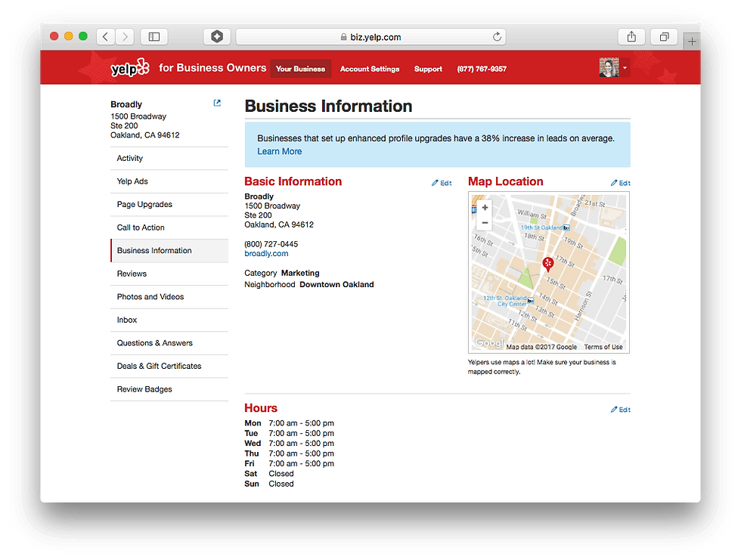Click the Broadly business name in sidebar
The image size is (741, 560).
[x=126, y=104]
